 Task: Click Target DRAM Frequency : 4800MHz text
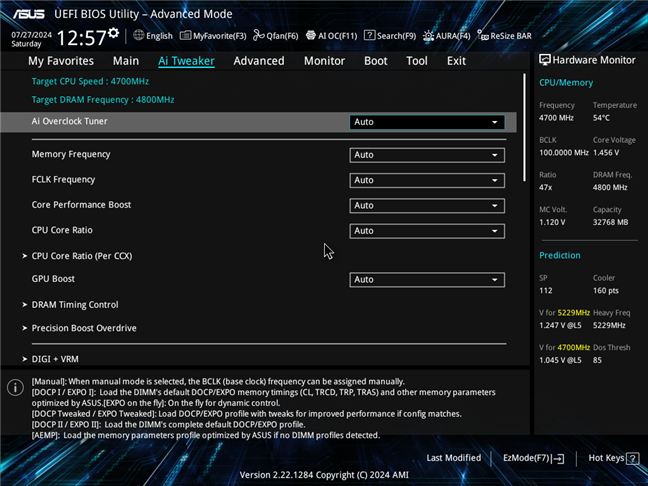pyautogui.click(x=103, y=100)
